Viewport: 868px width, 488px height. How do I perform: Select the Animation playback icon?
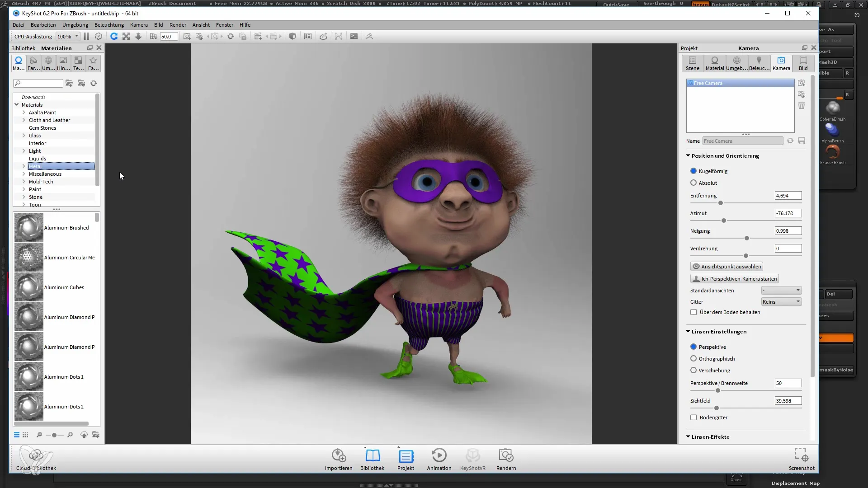tap(439, 455)
